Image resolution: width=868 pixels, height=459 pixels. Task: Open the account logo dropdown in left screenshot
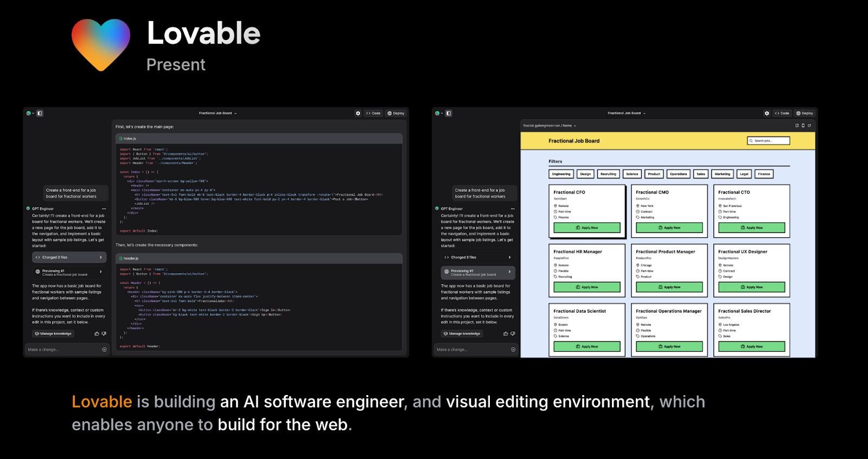coord(30,113)
